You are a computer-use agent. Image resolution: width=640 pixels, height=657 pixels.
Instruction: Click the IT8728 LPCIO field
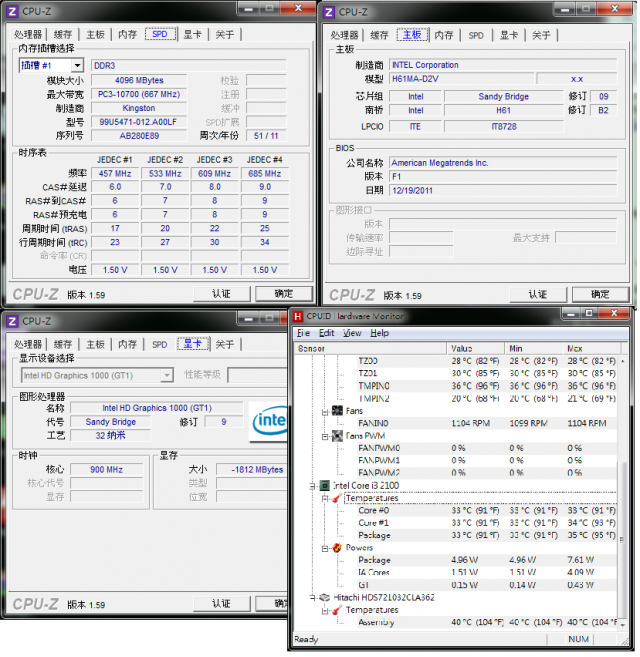point(504,127)
